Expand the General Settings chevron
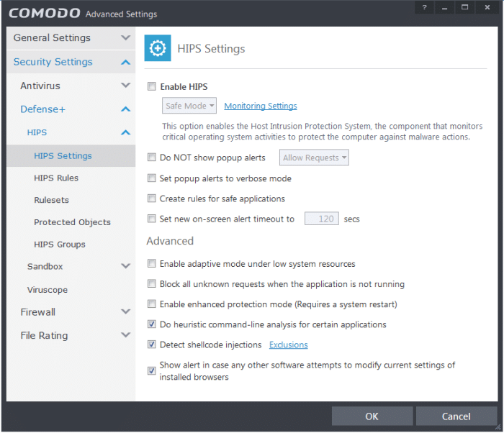 [126, 38]
